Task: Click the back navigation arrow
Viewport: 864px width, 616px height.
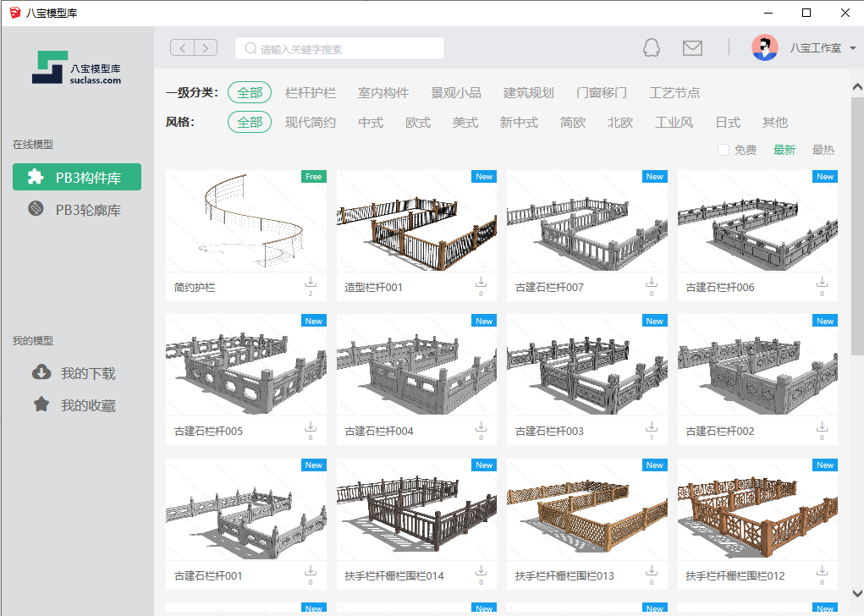Action: [x=183, y=48]
